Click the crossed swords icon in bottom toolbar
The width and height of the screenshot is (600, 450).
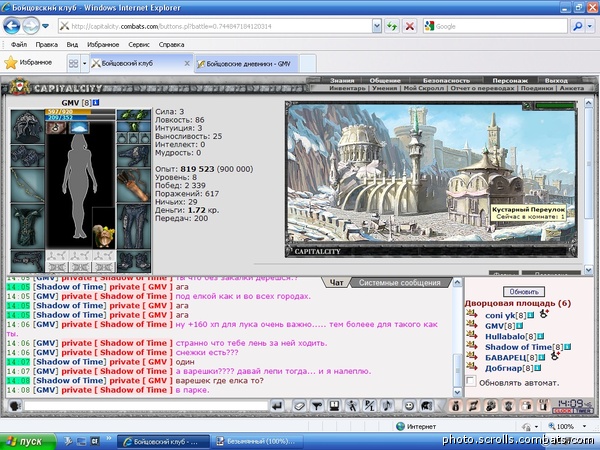[473, 406]
